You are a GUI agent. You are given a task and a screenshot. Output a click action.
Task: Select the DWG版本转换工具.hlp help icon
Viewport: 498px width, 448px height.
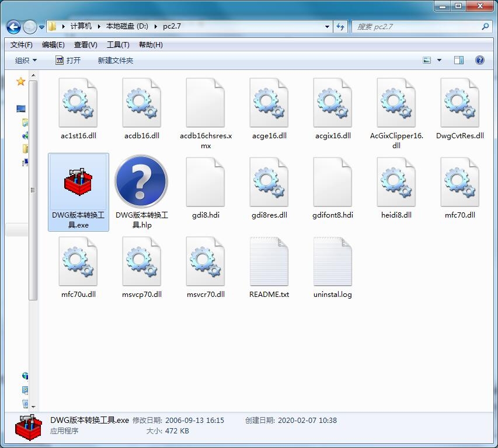click(x=141, y=181)
